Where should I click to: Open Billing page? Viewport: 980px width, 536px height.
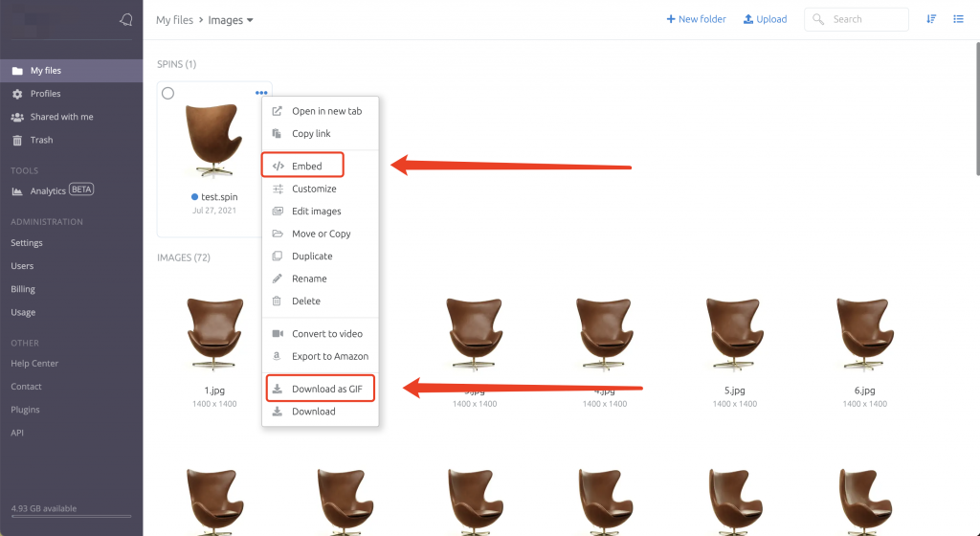[x=23, y=289]
